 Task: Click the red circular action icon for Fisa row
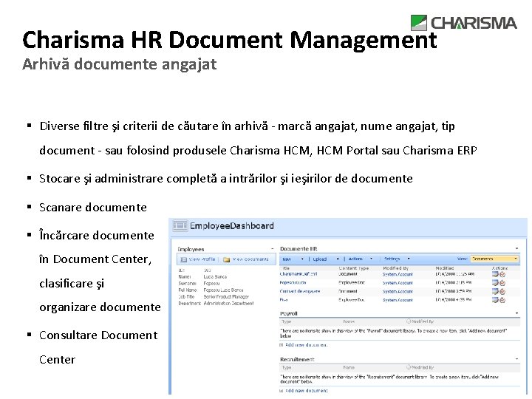(x=502, y=300)
